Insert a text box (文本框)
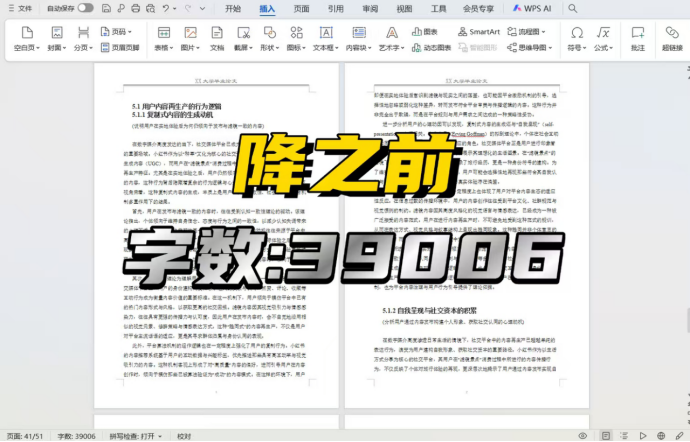 326,38
